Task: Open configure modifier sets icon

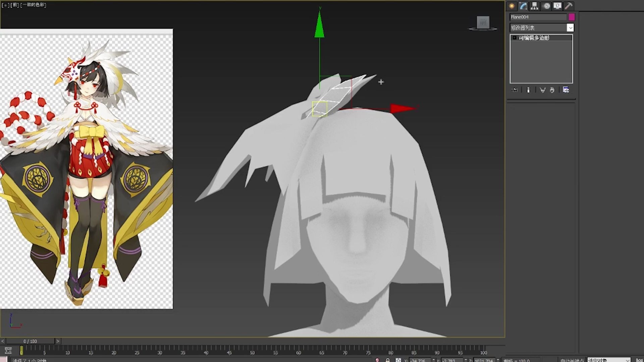Action: coord(566,90)
